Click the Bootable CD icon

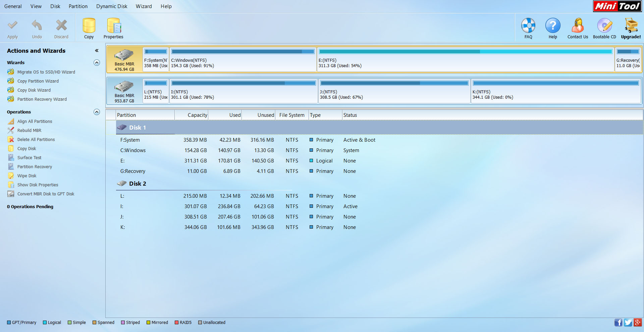pyautogui.click(x=604, y=26)
